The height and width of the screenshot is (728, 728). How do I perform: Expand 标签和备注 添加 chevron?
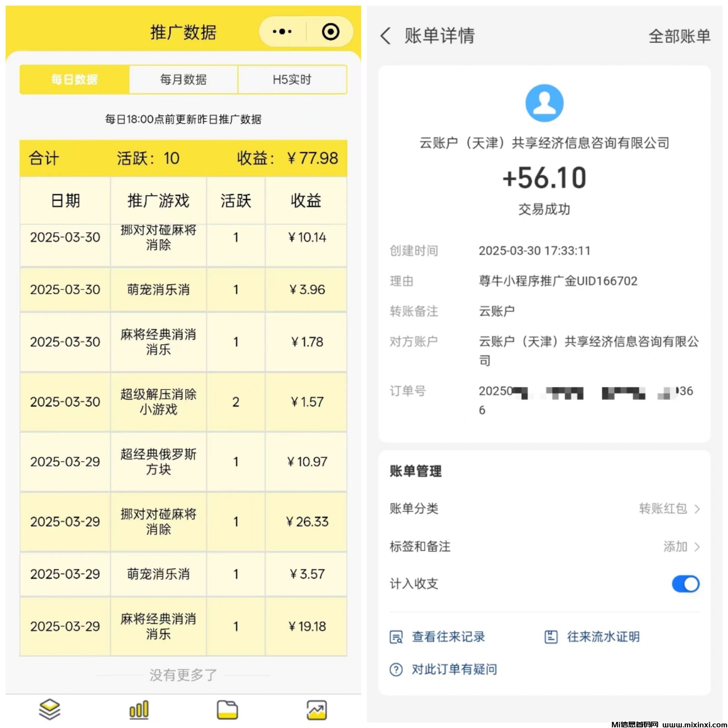[697, 547]
